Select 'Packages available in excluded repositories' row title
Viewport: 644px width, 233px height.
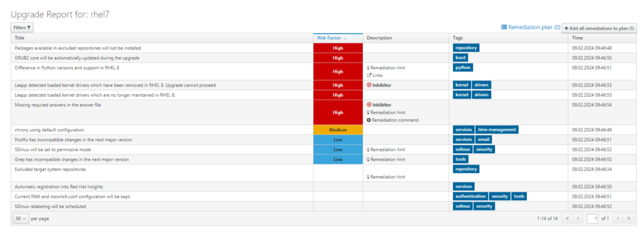click(x=78, y=48)
